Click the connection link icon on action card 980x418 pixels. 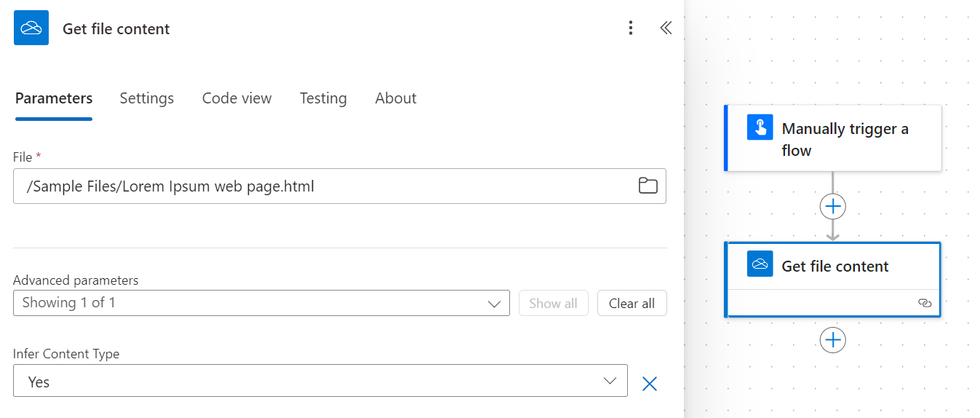(x=925, y=303)
